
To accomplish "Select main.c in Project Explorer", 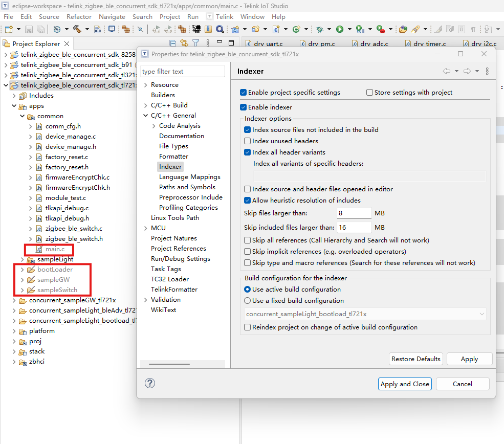I will point(55,249).
